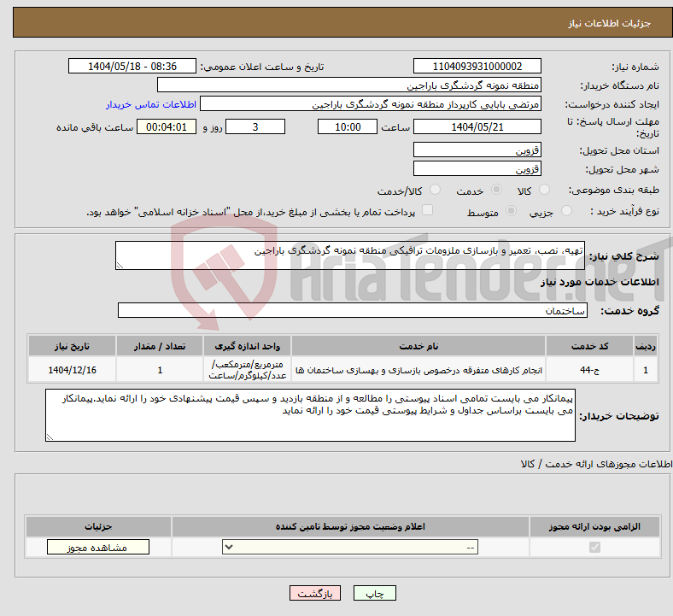
Task: Click the quantity cell showing 1
Action: (160, 370)
